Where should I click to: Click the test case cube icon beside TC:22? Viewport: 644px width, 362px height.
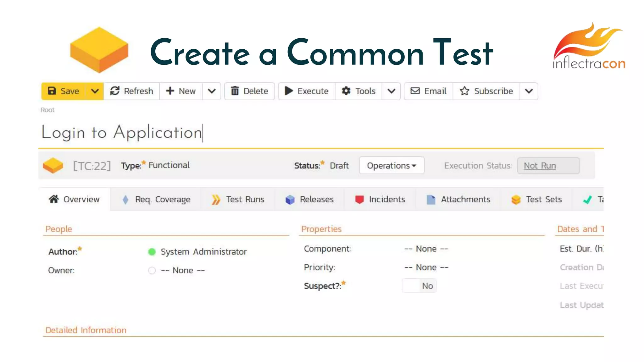pyautogui.click(x=53, y=166)
